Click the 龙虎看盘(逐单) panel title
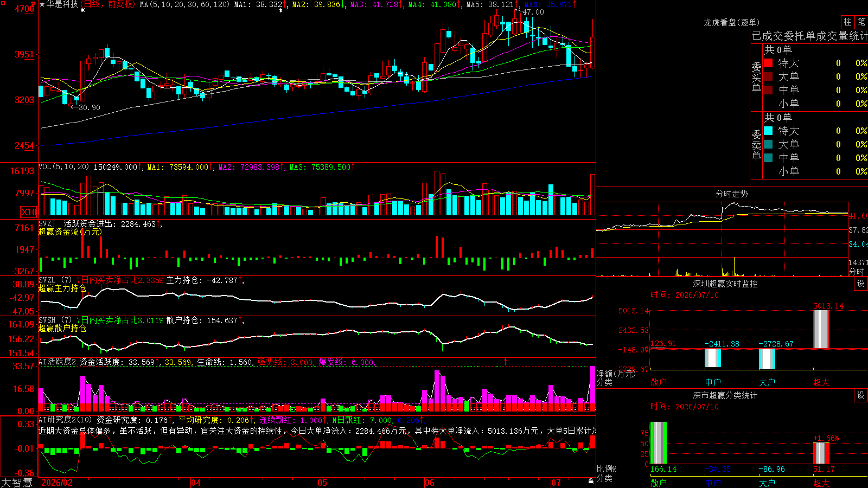 coord(731,22)
